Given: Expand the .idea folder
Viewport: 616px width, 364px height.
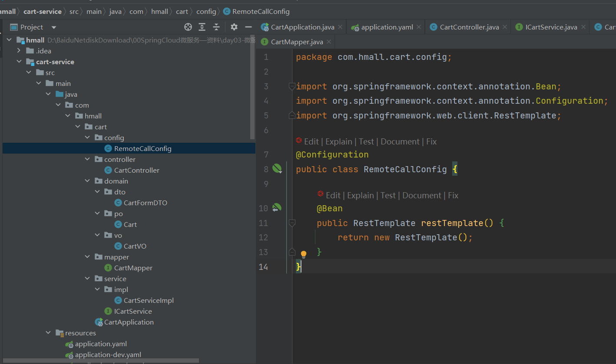Looking at the screenshot, I should [x=19, y=51].
